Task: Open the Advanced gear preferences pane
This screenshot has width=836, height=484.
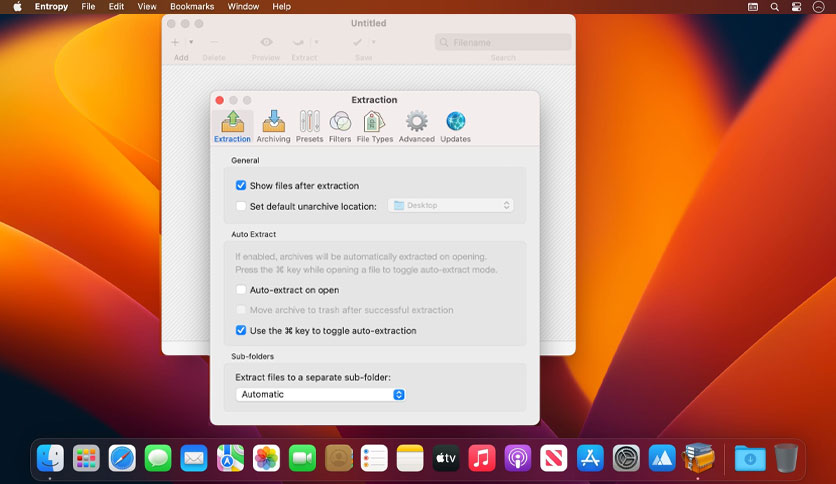Action: click(x=416, y=127)
